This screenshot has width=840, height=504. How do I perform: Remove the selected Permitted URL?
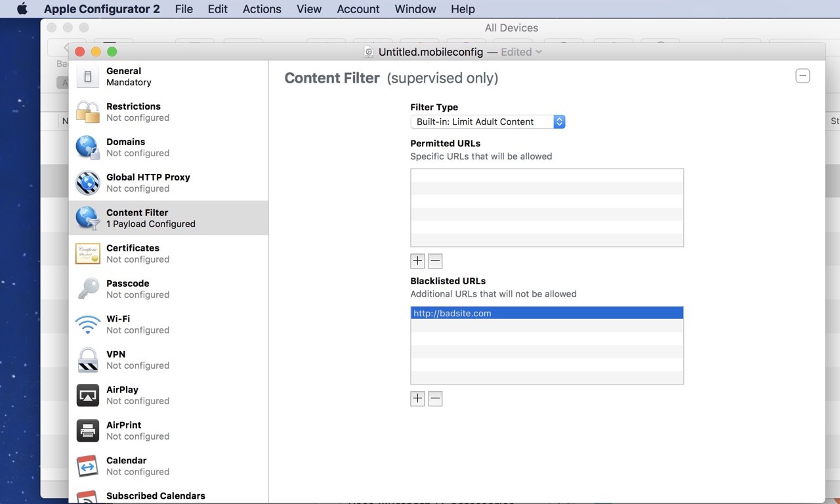pyautogui.click(x=435, y=261)
